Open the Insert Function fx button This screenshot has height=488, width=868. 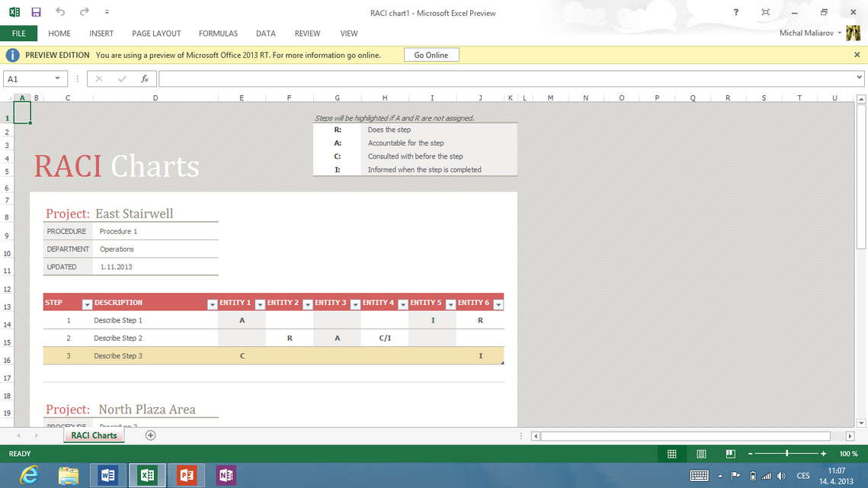[145, 79]
